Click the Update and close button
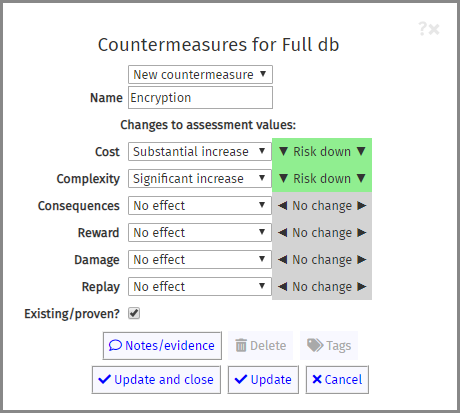The width and height of the screenshot is (460, 413). coord(156,379)
